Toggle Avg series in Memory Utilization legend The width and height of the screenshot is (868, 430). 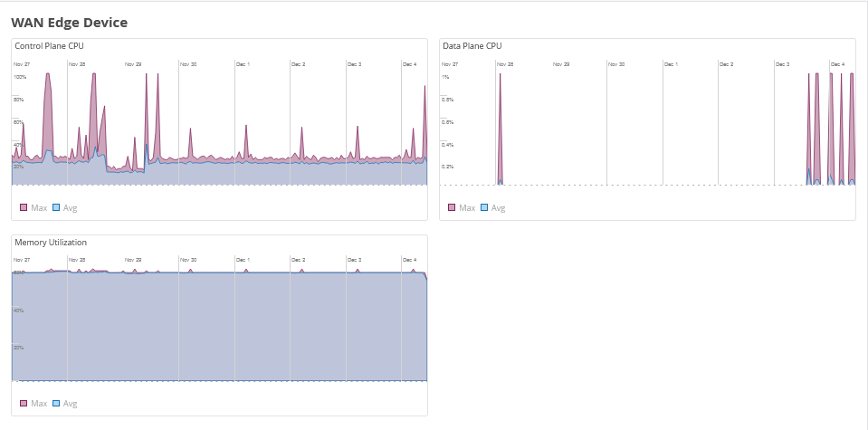coord(64,404)
